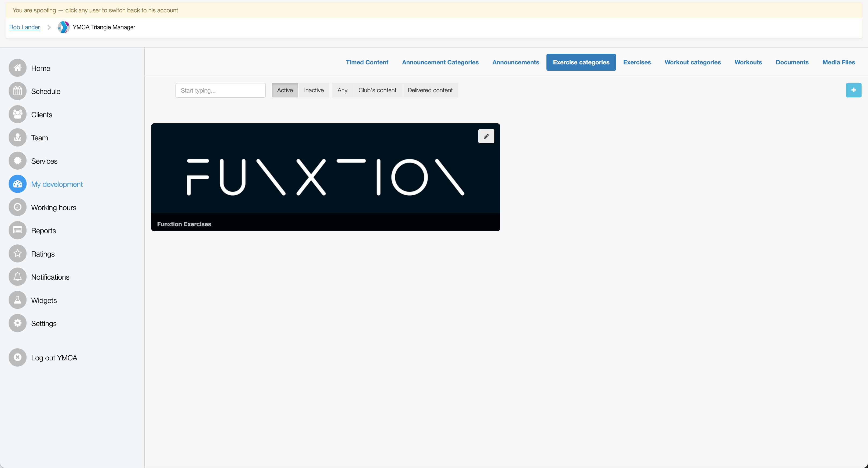Image resolution: width=868 pixels, height=468 pixels.
Task: Select the Club's content filter
Action: point(377,90)
